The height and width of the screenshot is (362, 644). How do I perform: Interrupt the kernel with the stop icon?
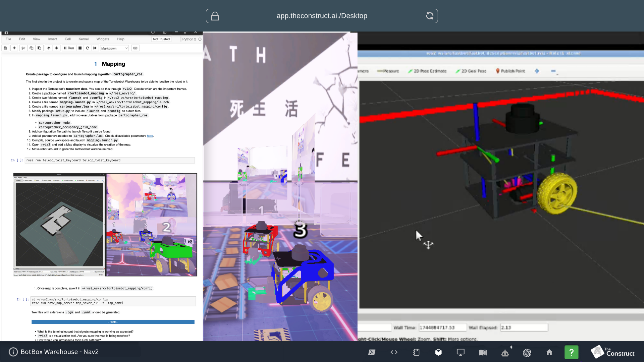coord(80,48)
